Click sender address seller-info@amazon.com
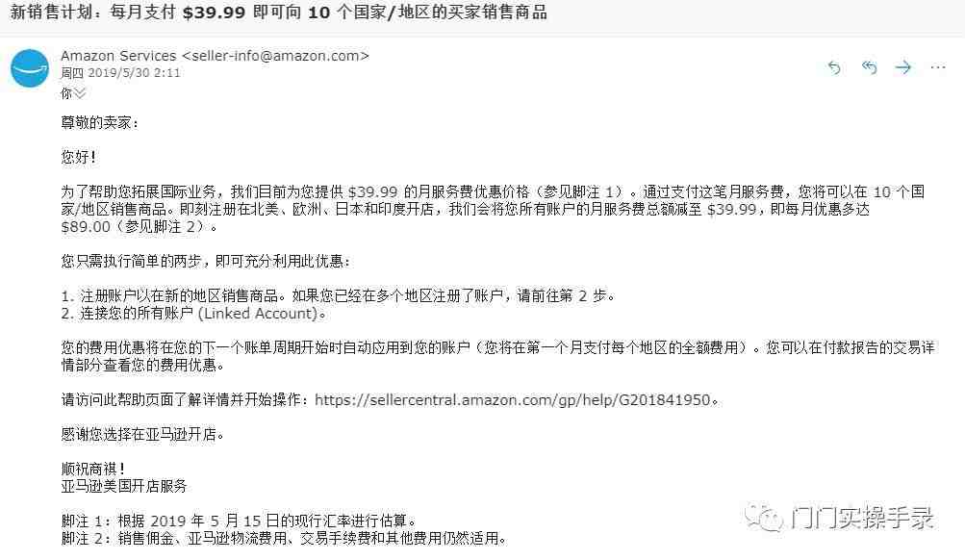Viewport: 965px width, 560px height. [275, 56]
